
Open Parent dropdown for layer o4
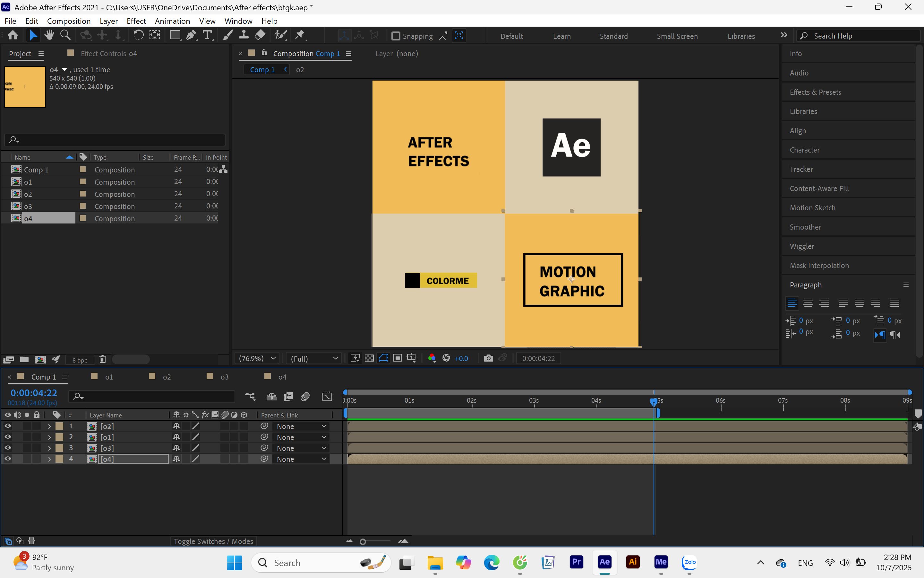(x=301, y=459)
